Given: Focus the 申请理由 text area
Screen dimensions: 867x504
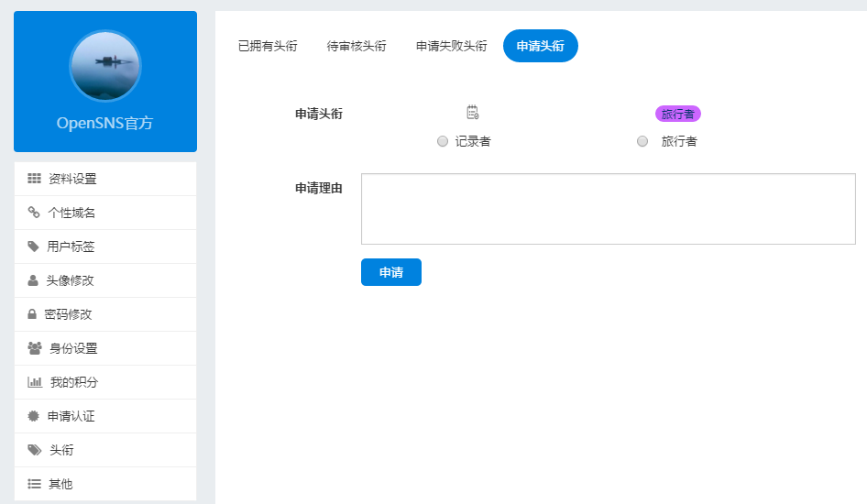Looking at the screenshot, I should coord(609,209).
